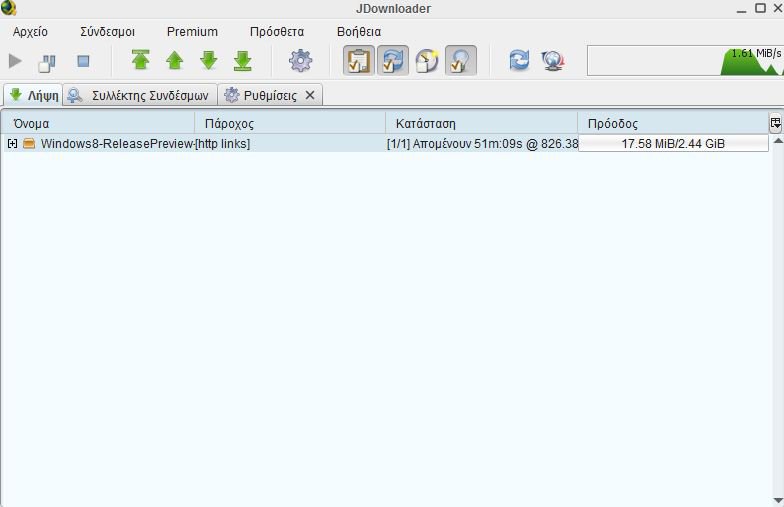Switch to the Λήψη tab
Image resolution: width=784 pixels, height=507 pixels.
pyautogui.click(x=33, y=95)
